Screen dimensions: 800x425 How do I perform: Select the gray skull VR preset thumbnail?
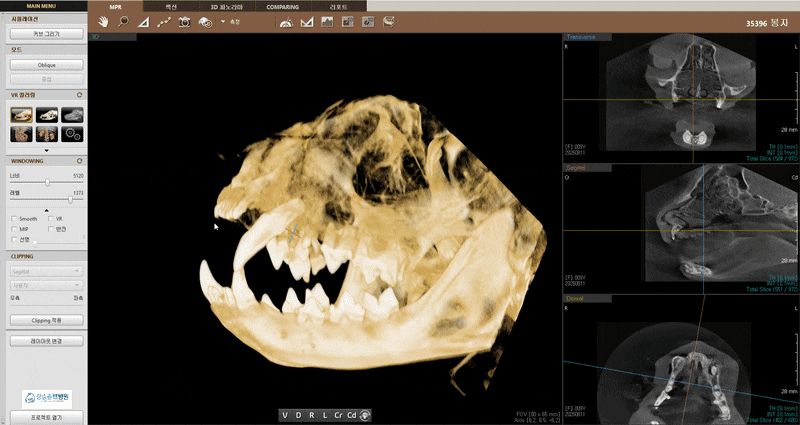tap(72, 115)
